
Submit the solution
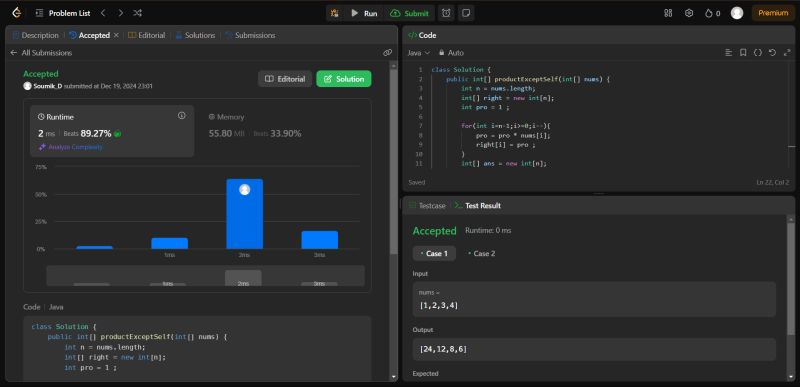pos(410,13)
